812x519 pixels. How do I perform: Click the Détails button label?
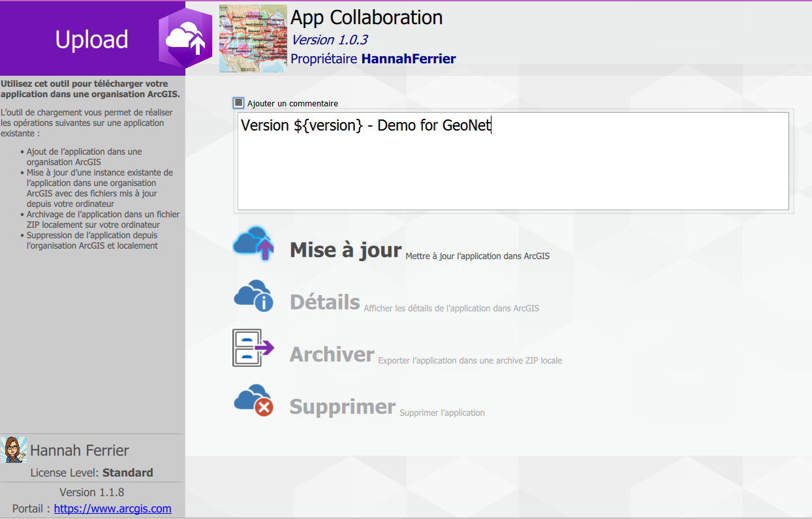point(325,302)
